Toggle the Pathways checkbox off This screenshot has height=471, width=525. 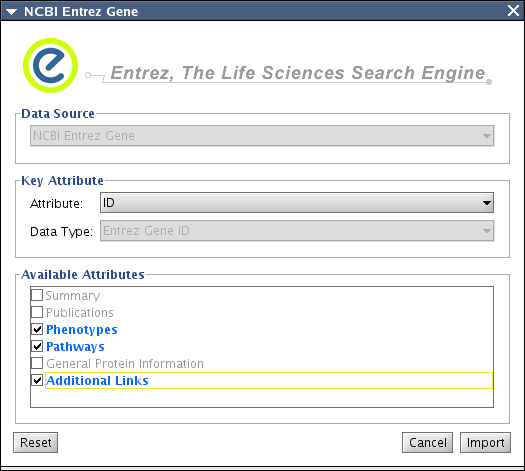pyautogui.click(x=37, y=346)
